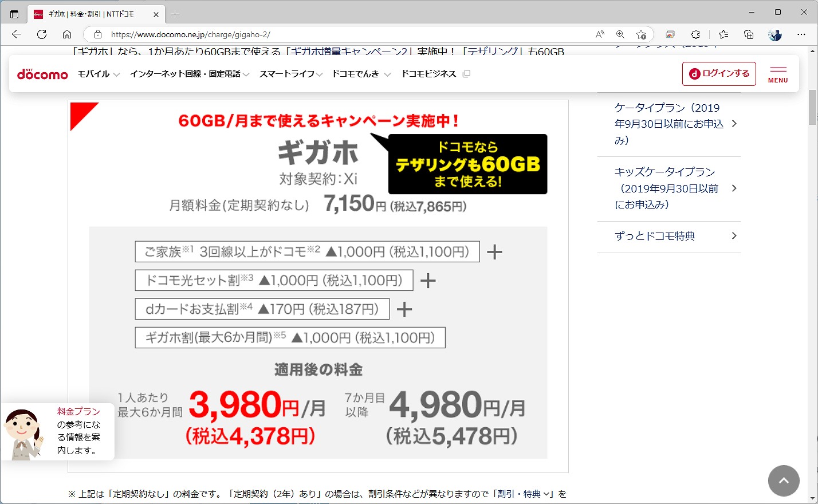Open Collections in the browser toolbar
Viewport: 818px width, 504px height.
(x=749, y=34)
